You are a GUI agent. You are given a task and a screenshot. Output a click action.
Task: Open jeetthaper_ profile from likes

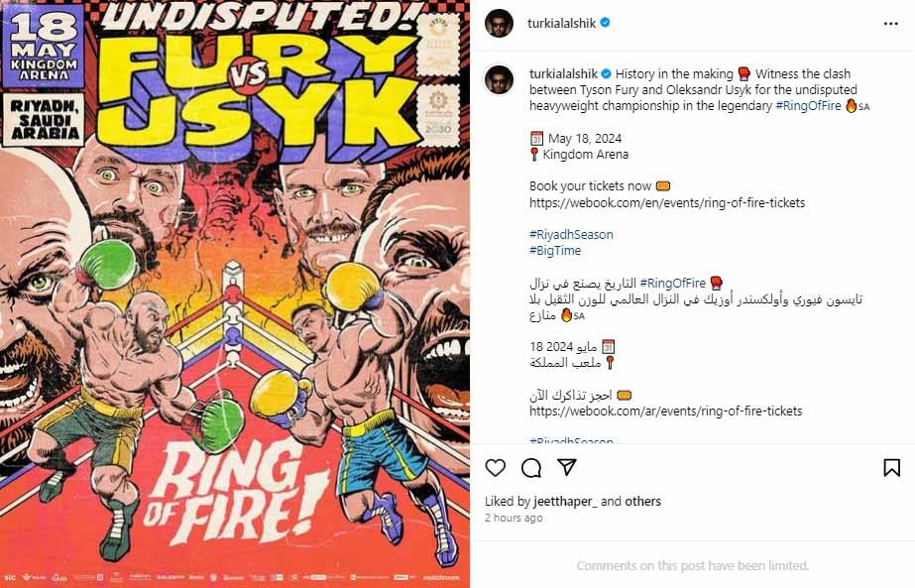565,502
